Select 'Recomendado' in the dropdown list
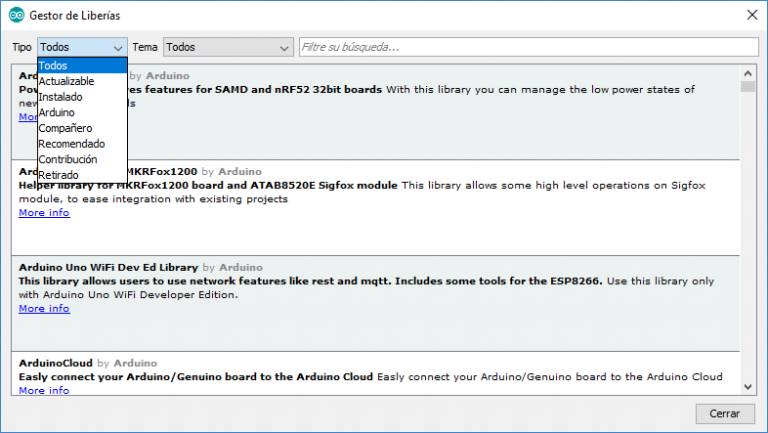Viewport: 768px width, 433px height. [x=72, y=144]
